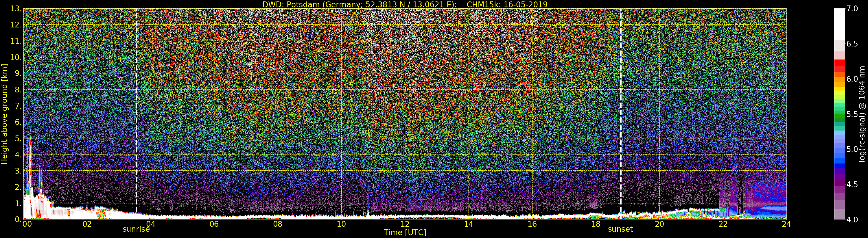Viewport: 868px width, 238px height.
Task: Click the '18' time axis tick label
Action: [x=596, y=224]
